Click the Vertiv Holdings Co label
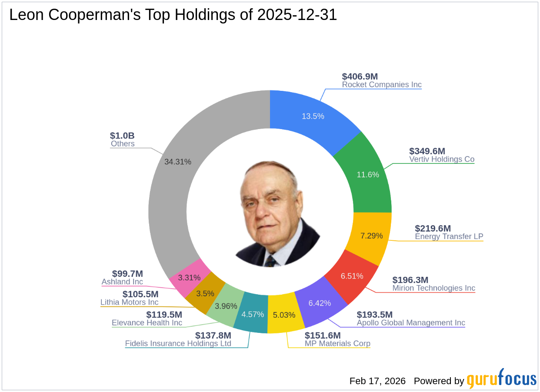 click(442, 159)
